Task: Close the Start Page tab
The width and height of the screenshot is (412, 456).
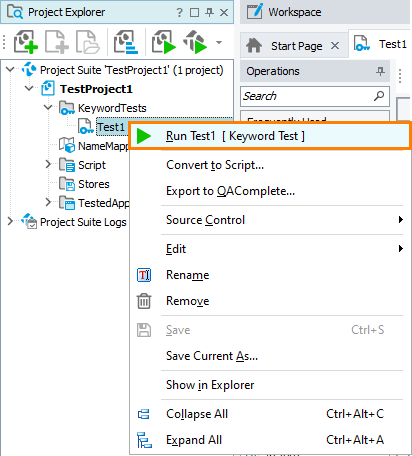Action: coord(335,46)
